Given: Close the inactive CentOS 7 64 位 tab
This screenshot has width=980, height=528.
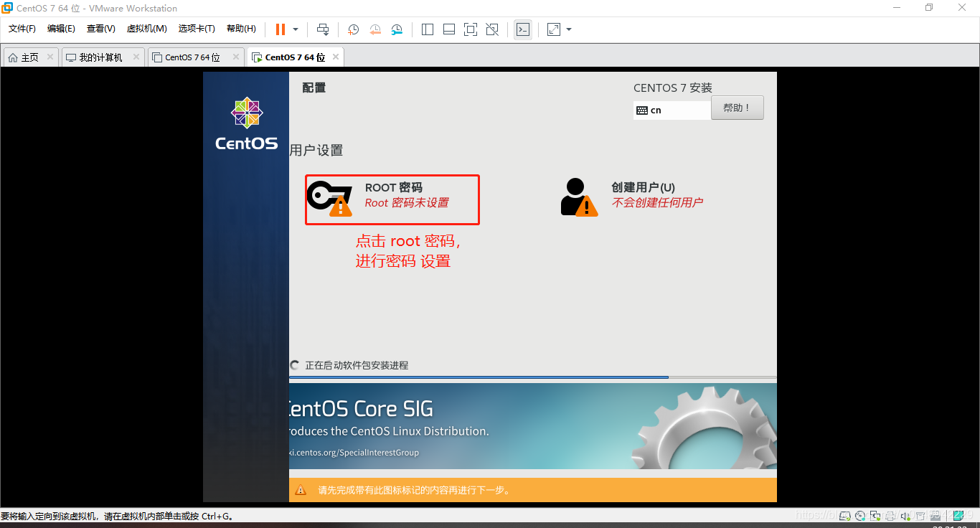Looking at the screenshot, I should [x=236, y=57].
